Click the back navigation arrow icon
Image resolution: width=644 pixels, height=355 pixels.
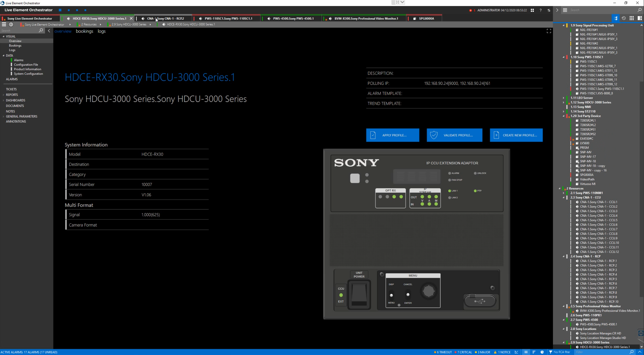pos(11,24)
